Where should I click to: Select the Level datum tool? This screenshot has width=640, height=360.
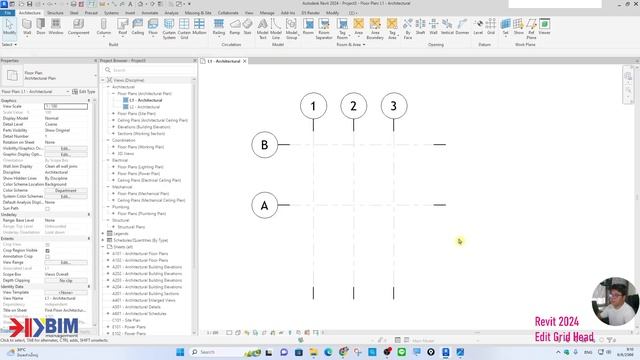click(478, 27)
